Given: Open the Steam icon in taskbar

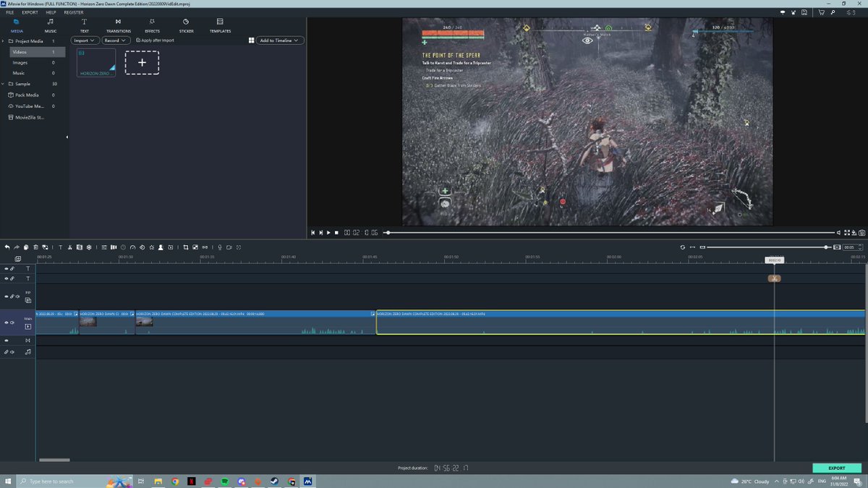Looking at the screenshot, I should [275, 481].
